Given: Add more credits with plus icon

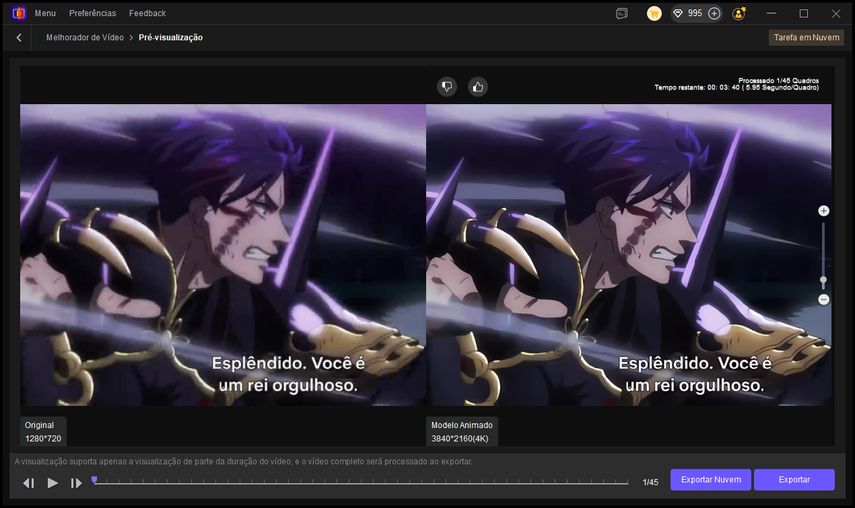Looking at the screenshot, I should point(714,13).
